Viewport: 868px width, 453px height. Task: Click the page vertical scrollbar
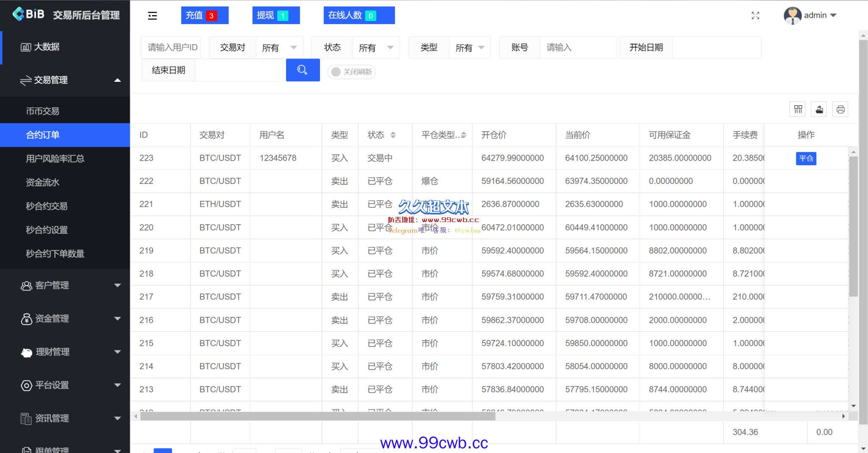coord(863,232)
